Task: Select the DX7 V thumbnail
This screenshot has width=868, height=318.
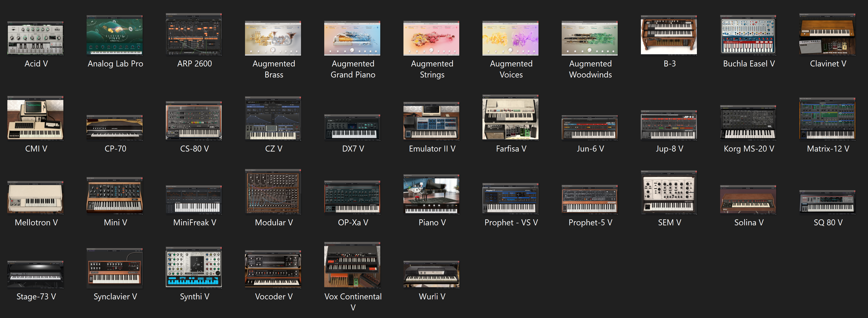Action: [352, 128]
